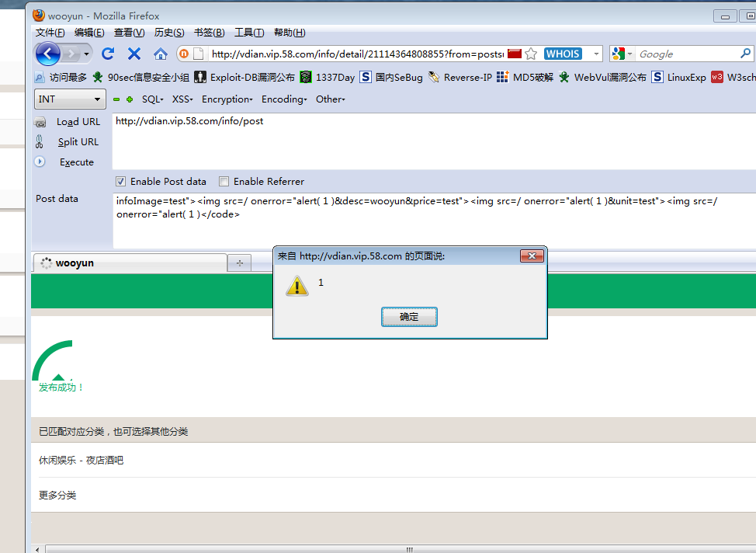
Task: Expand the Encoding menu in HackBar
Action: point(284,99)
